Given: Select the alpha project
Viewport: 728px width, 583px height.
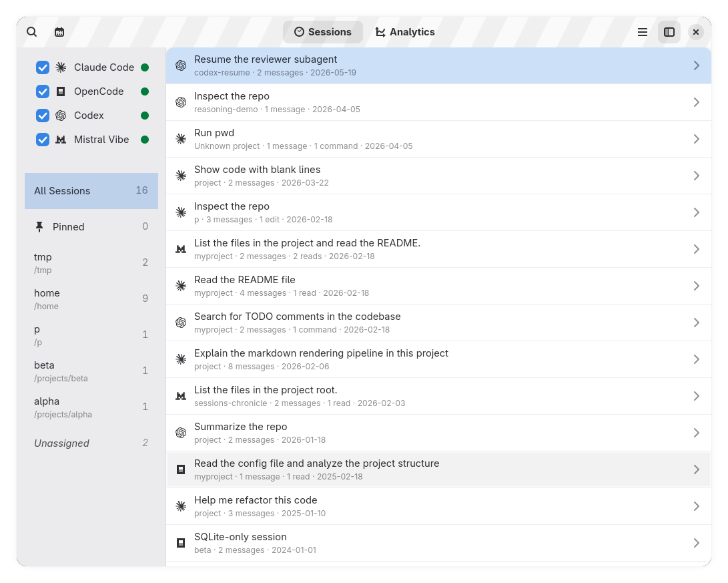Looking at the screenshot, I should 91,407.
